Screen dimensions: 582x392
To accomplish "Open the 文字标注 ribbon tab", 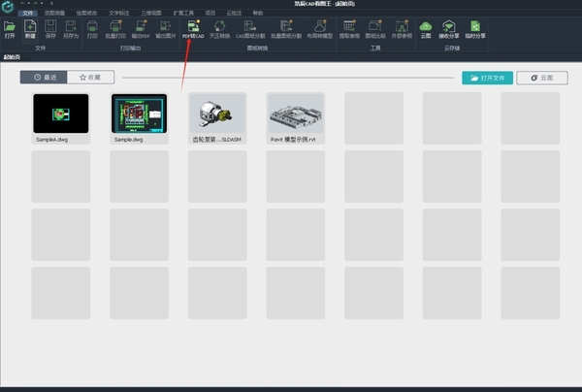I will coord(118,13).
